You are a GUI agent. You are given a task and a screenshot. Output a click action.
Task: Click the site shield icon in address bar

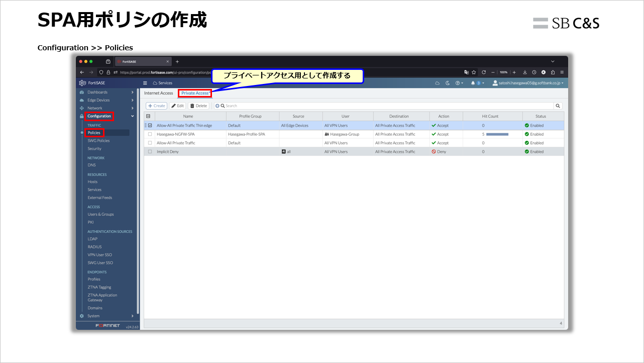pos(101,72)
